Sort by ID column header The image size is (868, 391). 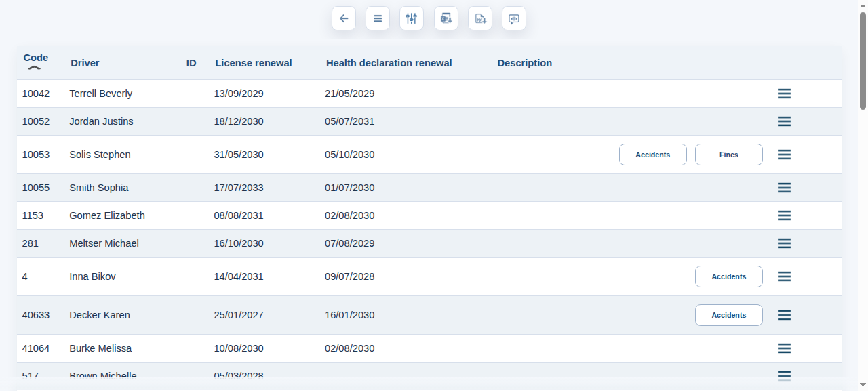pos(191,63)
